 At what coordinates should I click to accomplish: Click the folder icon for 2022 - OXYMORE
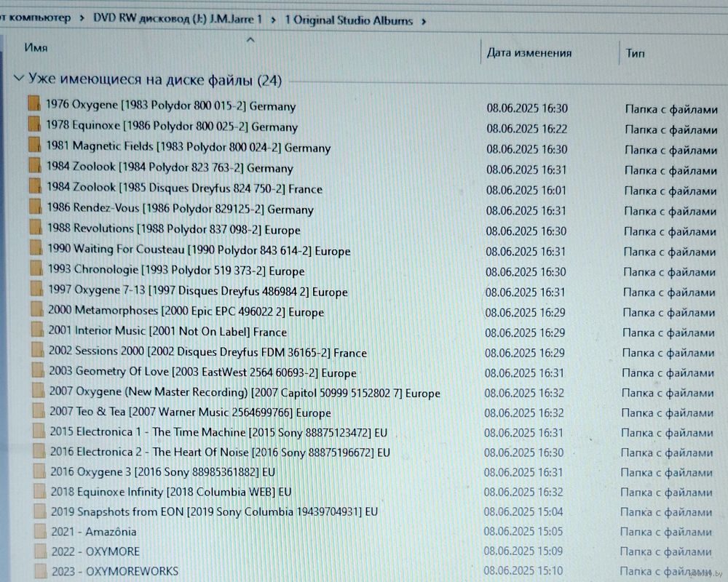point(41,551)
